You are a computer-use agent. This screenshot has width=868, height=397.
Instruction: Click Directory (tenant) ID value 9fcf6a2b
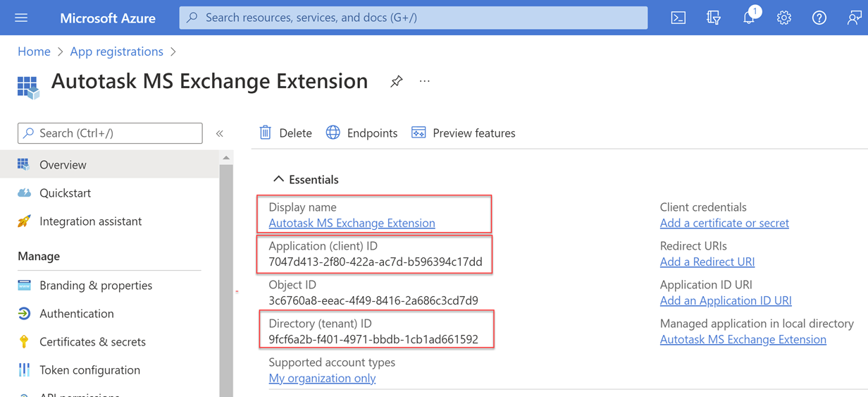(373, 339)
